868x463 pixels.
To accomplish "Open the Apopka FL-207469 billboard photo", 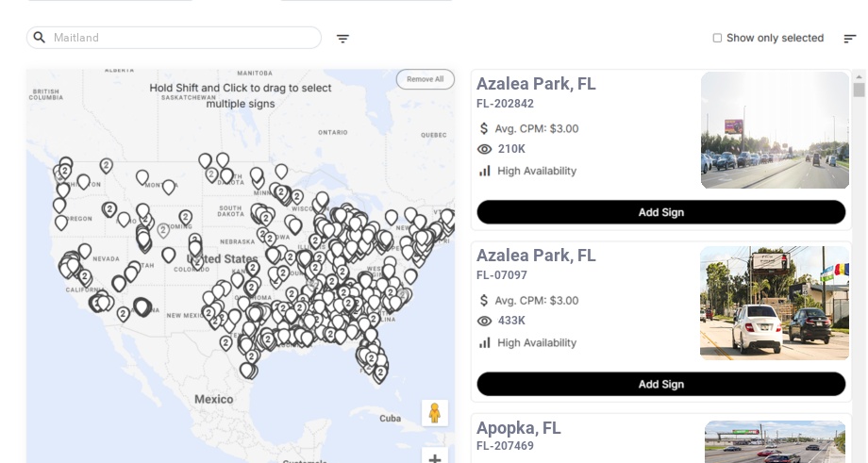I will click(x=775, y=442).
